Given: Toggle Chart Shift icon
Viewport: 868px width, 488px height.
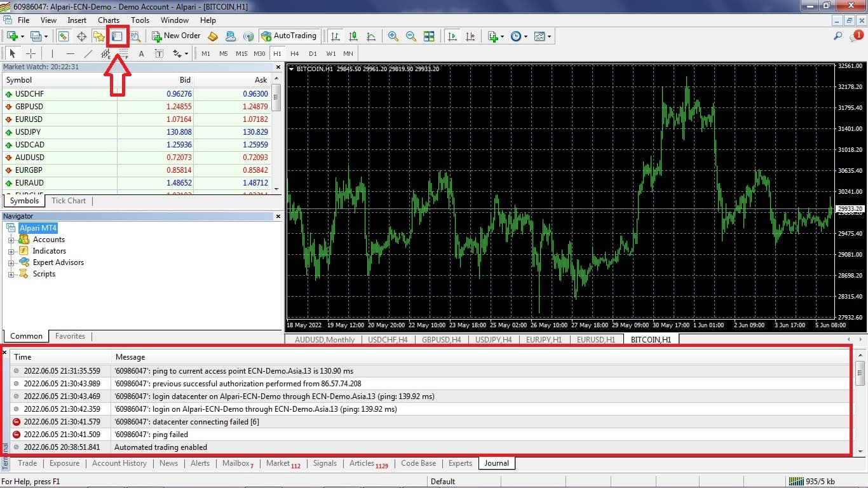Looking at the screenshot, I should [470, 36].
